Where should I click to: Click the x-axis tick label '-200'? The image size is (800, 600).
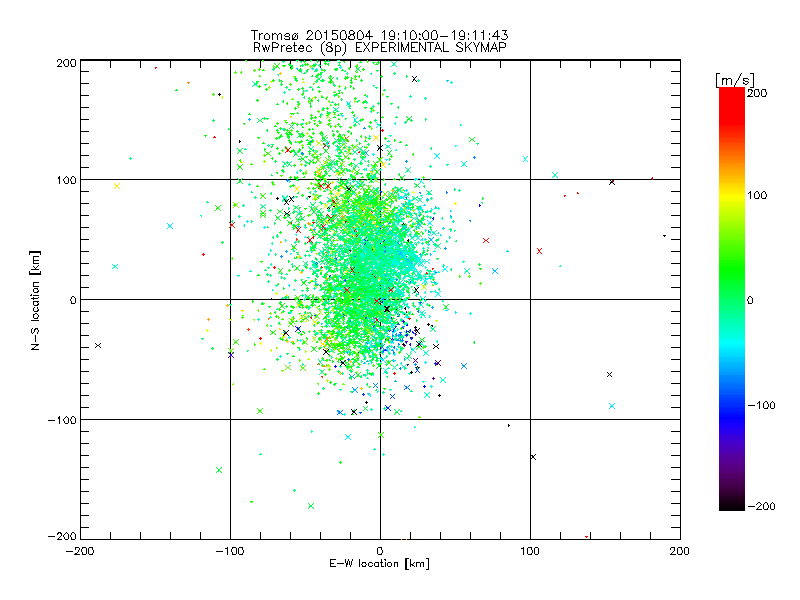(80, 551)
